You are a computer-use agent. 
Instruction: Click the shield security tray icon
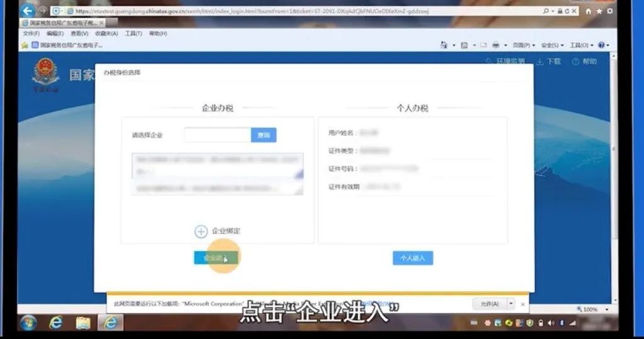pos(530,323)
